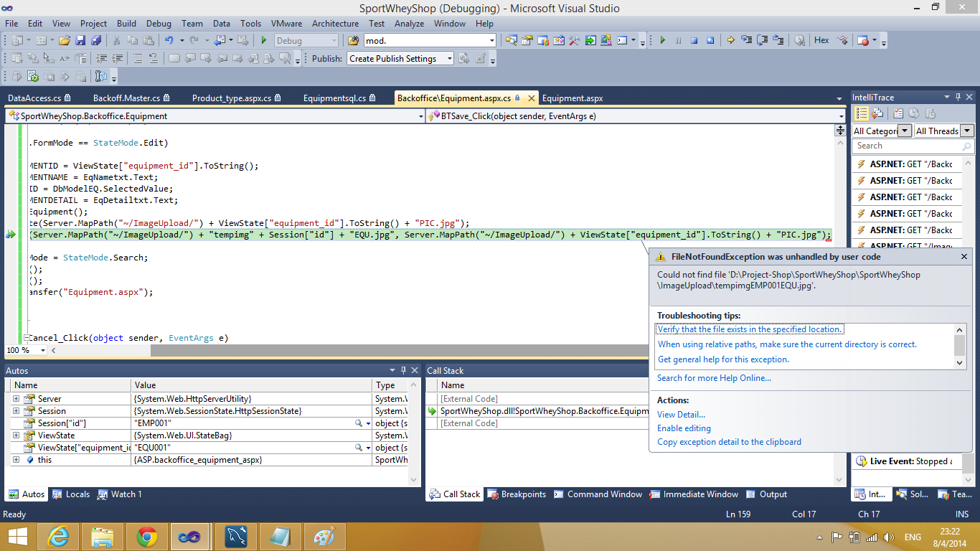Click the Save All toolbar icon

point(96,40)
